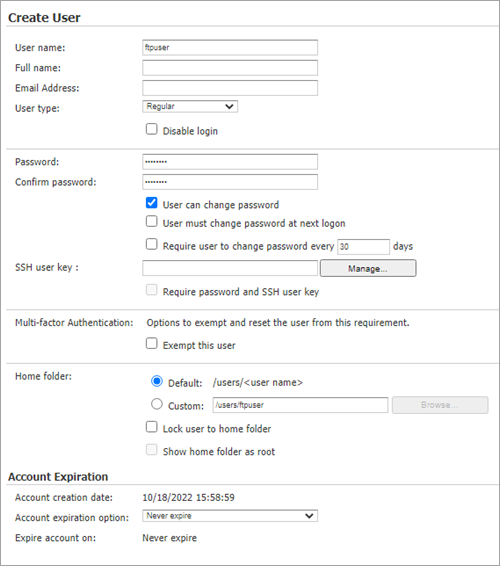The height and width of the screenshot is (566, 500).
Task: Click the /users/<user name> default path text
Action: pos(258,382)
